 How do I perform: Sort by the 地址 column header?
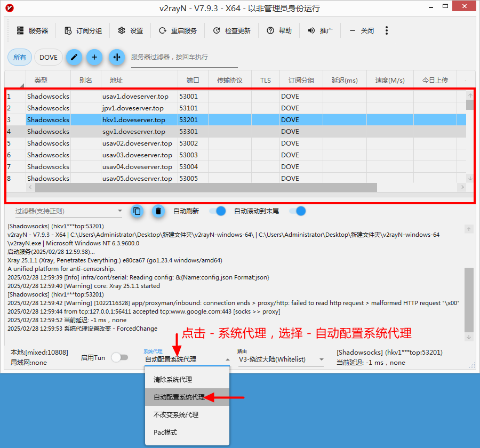coord(139,80)
